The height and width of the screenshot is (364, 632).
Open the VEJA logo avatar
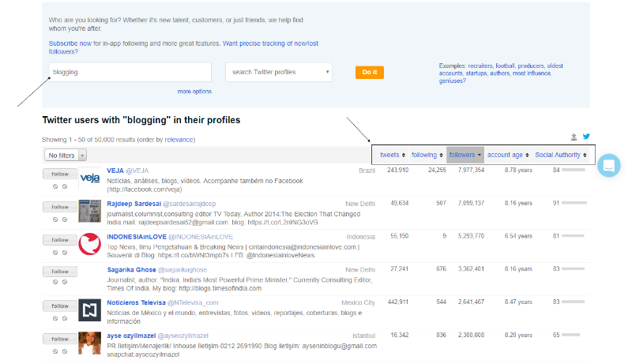pos(89,178)
